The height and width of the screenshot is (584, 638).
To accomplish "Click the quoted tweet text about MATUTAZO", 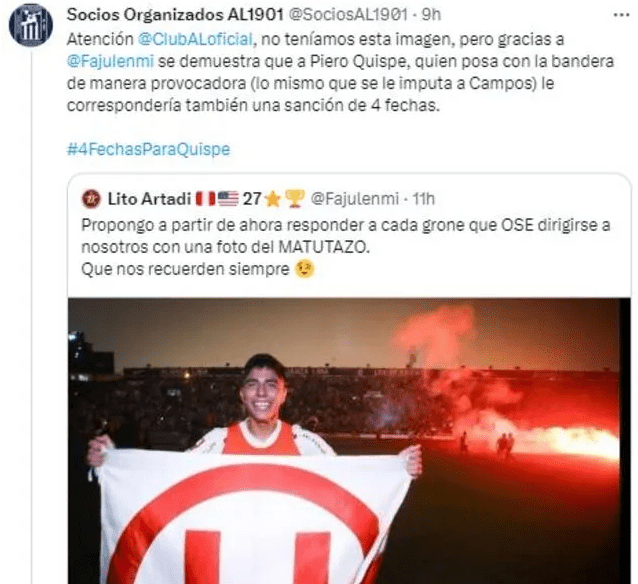I will [x=346, y=247].
